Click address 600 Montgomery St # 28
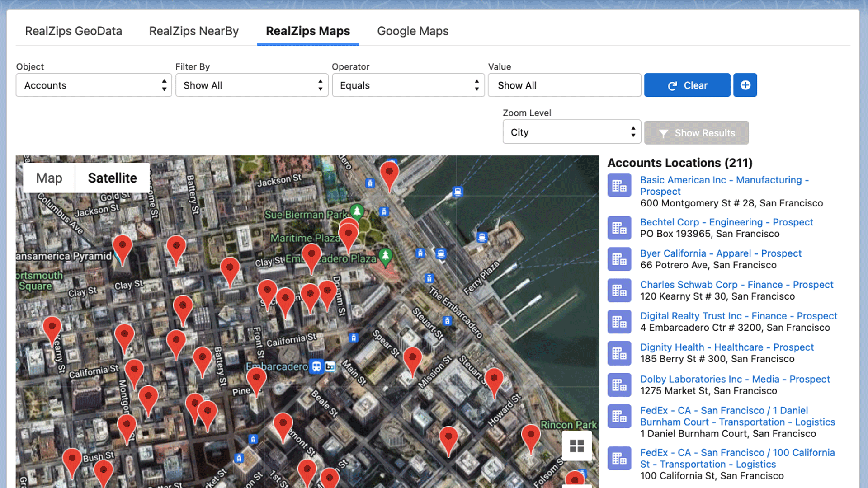 tap(731, 203)
